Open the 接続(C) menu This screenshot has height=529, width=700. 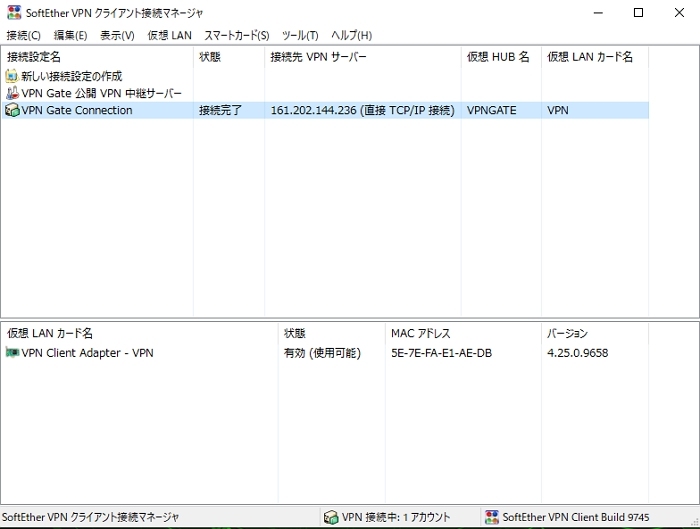[23, 35]
